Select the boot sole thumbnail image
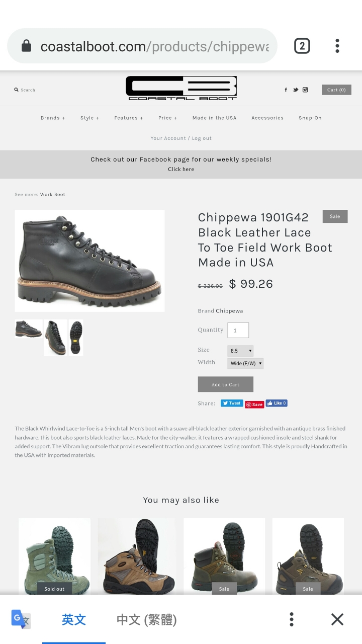 click(76, 338)
